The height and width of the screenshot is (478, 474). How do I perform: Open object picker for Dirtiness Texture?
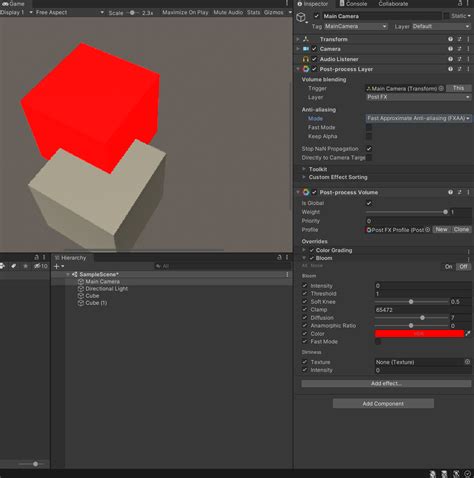pos(467,362)
